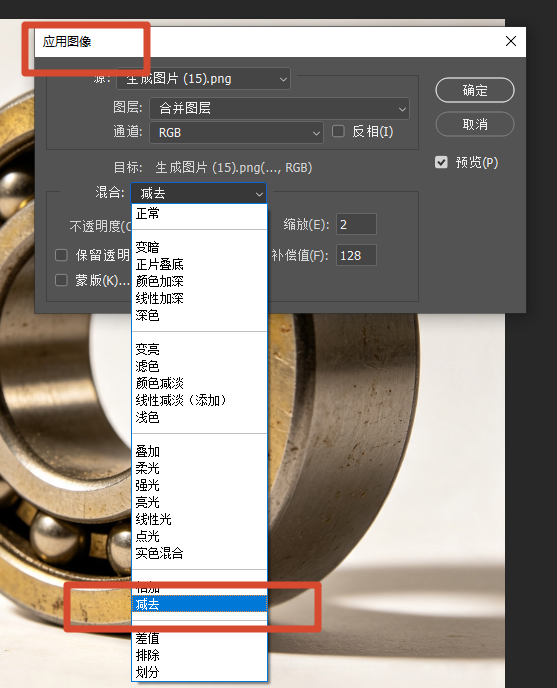Viewport: 557px width, 688px height.
Task: Enable the 反相(I) checkbox
Action: click(338, 131)
